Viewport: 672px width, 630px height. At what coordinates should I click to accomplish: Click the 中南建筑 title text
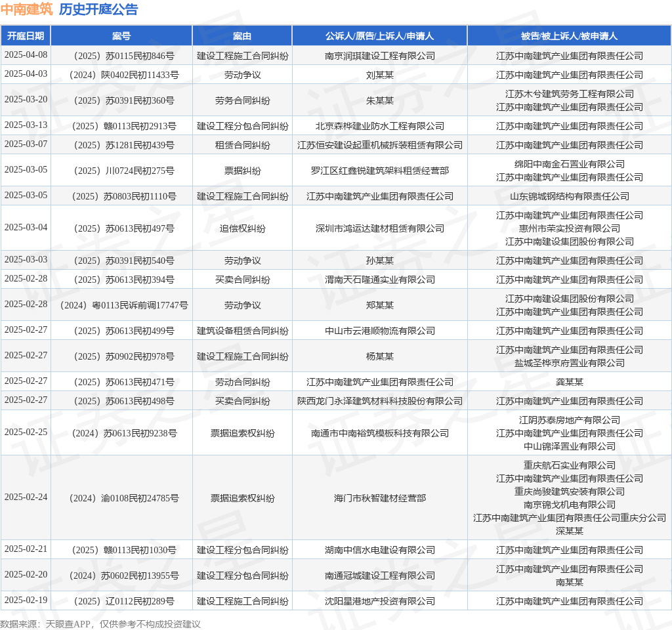[x=26, y=9]
